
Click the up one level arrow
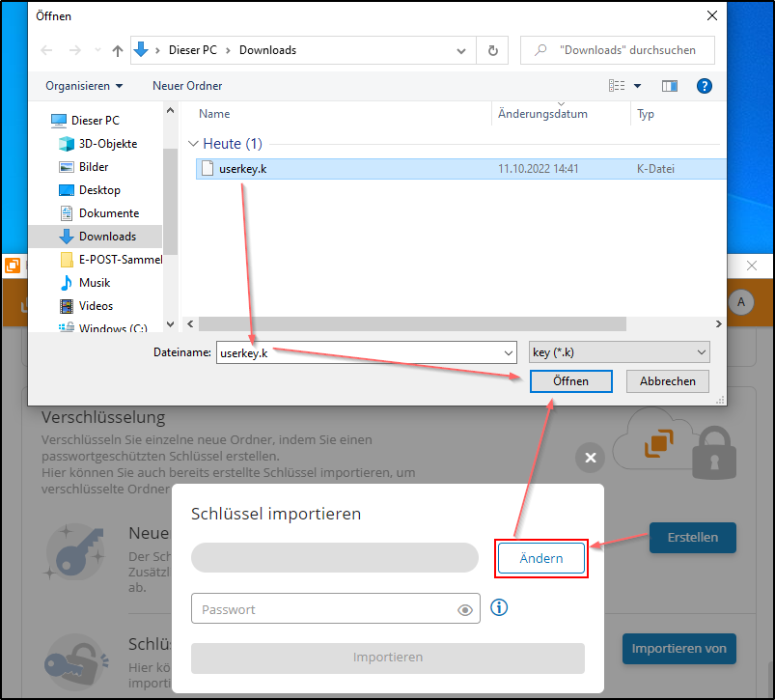pyautogui.click(x=116, y=49)
